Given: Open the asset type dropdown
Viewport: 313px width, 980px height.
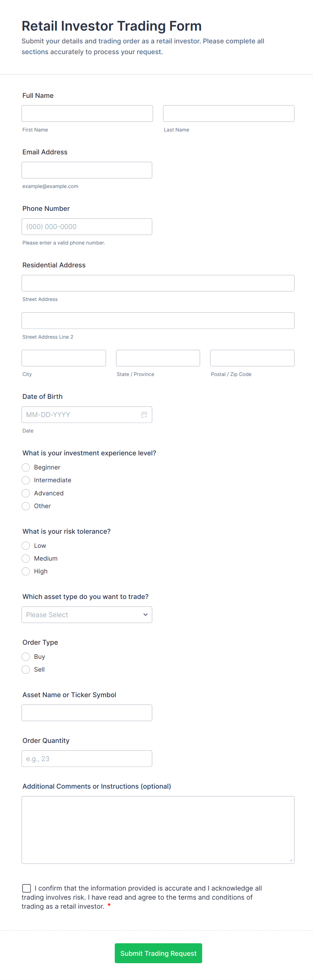Looking at the screenshot, I should [x=87, y=615].
